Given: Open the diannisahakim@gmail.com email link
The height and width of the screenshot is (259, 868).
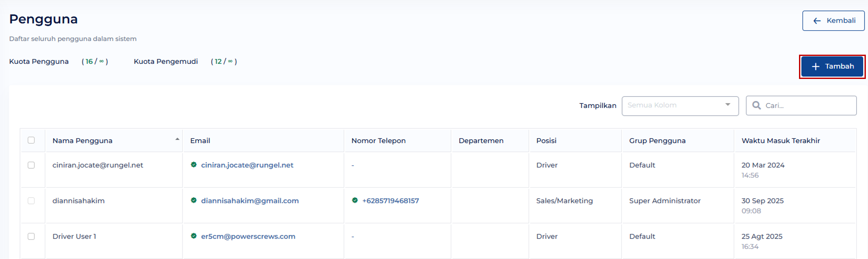Looking at the screenshot, I should pos(250,201).
